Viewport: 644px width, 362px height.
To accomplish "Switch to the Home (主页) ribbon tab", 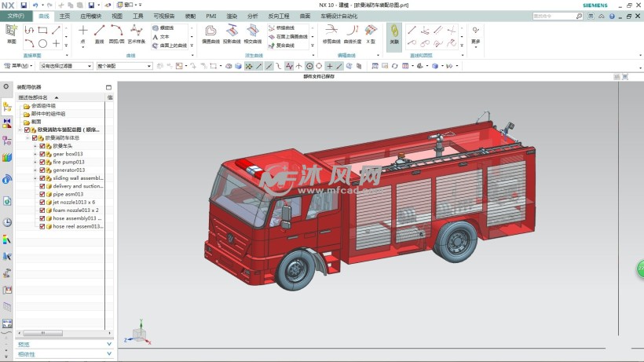I will click(65, 16).
